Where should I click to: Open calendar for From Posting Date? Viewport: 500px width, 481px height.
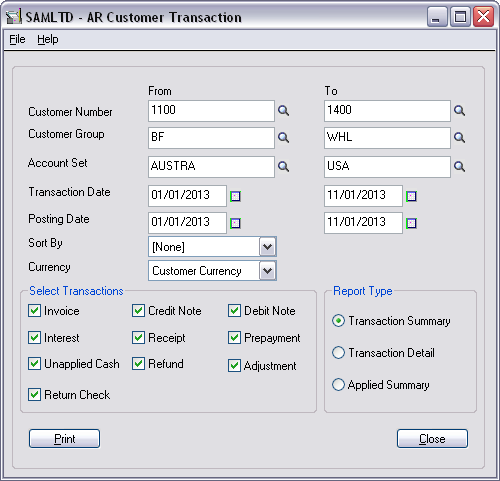[235, 223]
